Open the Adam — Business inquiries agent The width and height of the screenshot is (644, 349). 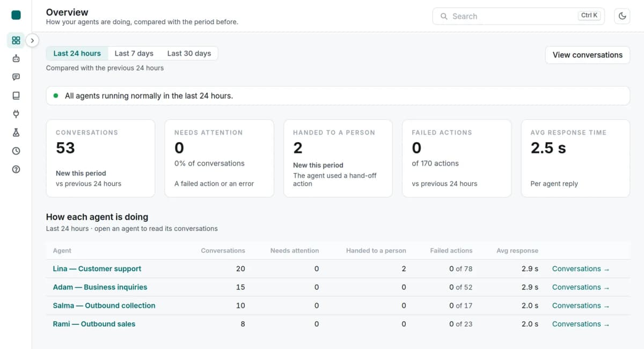click(x=100, y=287)
